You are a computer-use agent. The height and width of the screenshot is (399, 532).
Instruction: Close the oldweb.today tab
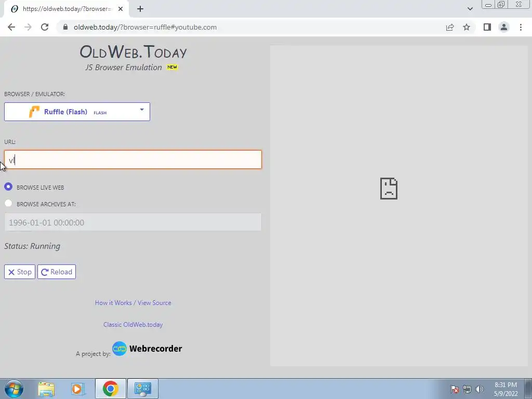click(x=121, y=9)
